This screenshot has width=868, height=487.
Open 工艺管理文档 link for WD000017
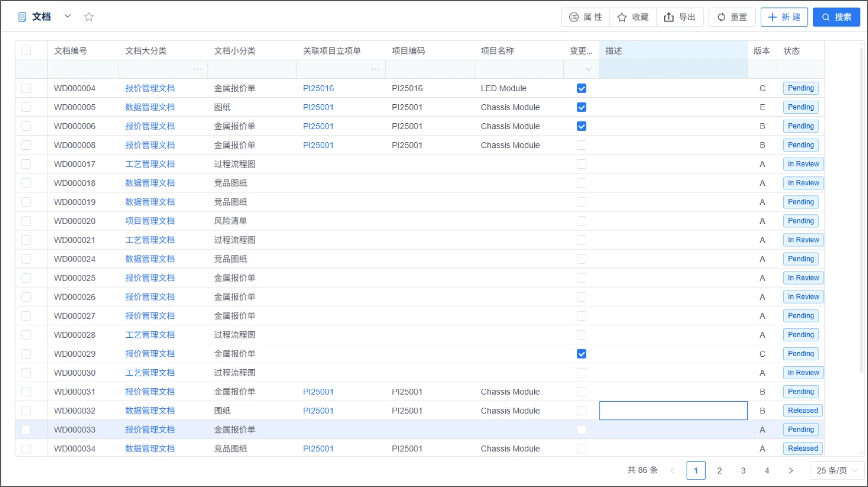(150, 164)
